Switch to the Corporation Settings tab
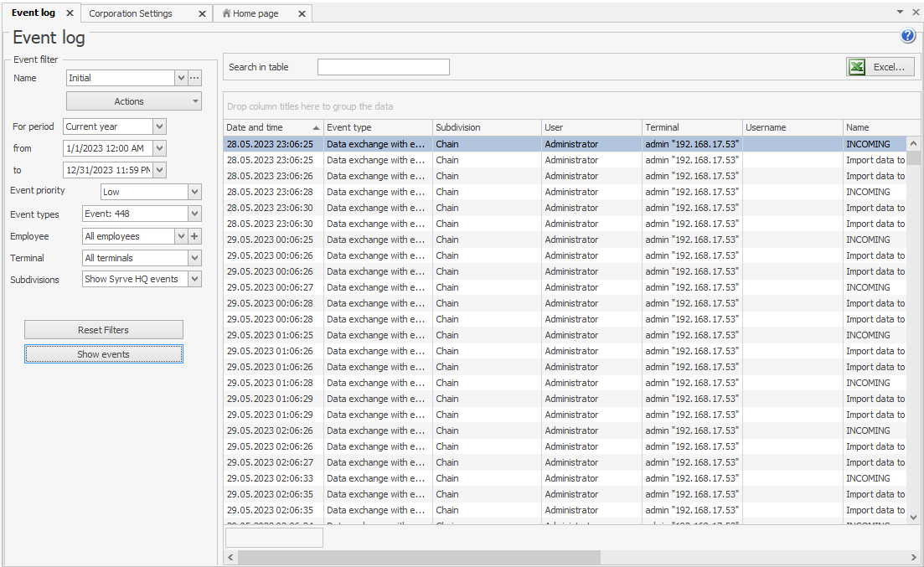 131,13
